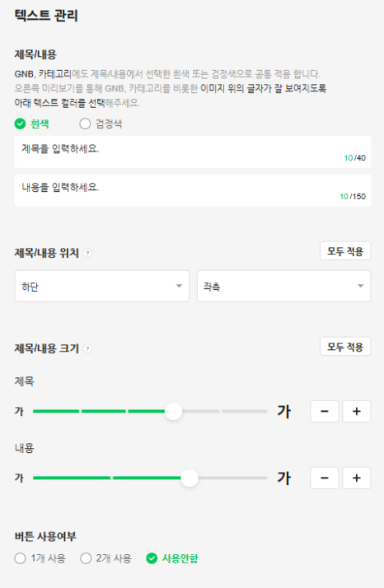Click 모두 적용 for 제목/내용 크기
The height and width of the screenshot is (588, 384).
tap(345, 347)
